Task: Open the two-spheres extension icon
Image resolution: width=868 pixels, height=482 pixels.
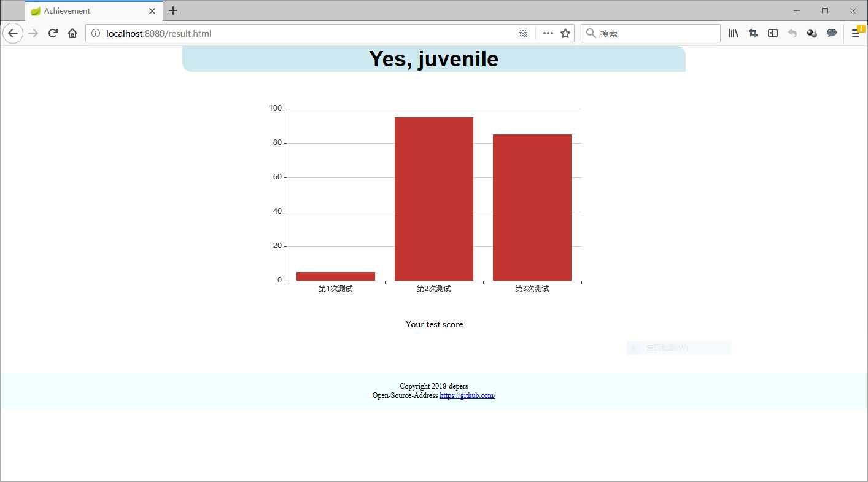Action: pos(812,33)
